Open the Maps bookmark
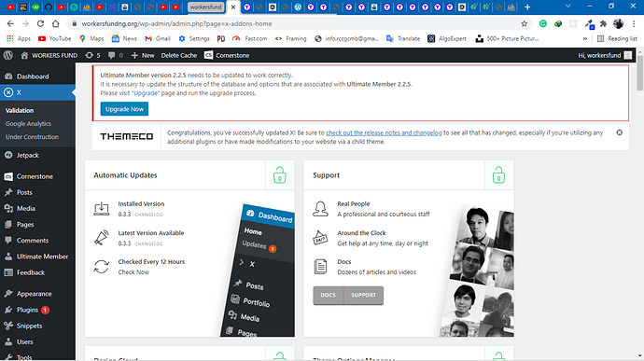This screenshot has height=361, width=644. coord(91,38)
